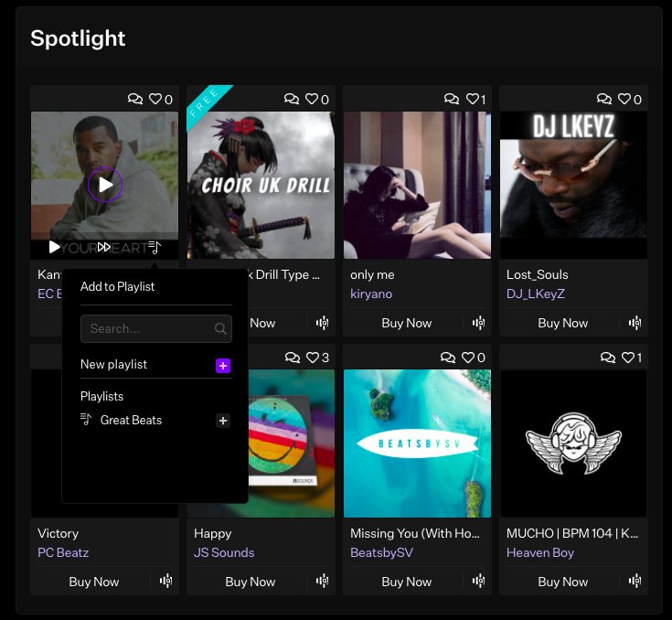
Task: Click Buy Now for the 'only me' track
Action: (x=406, y=323)
